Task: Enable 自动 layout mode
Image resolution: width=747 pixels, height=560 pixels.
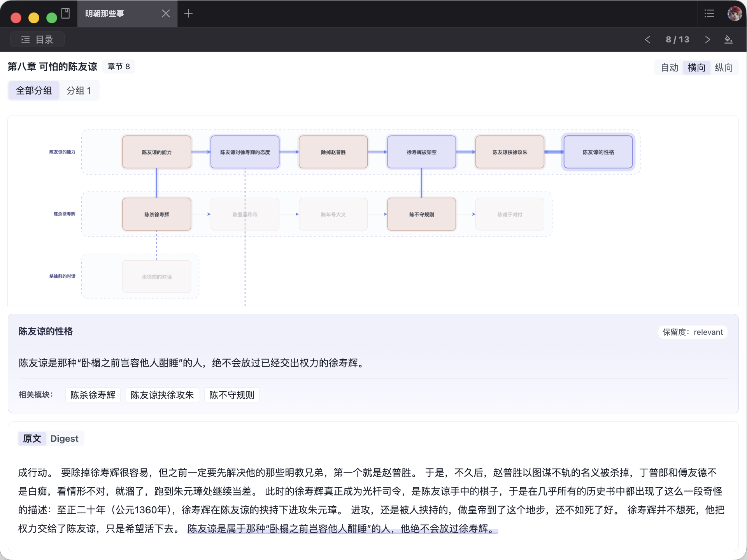Action: [x=669, y=67]
